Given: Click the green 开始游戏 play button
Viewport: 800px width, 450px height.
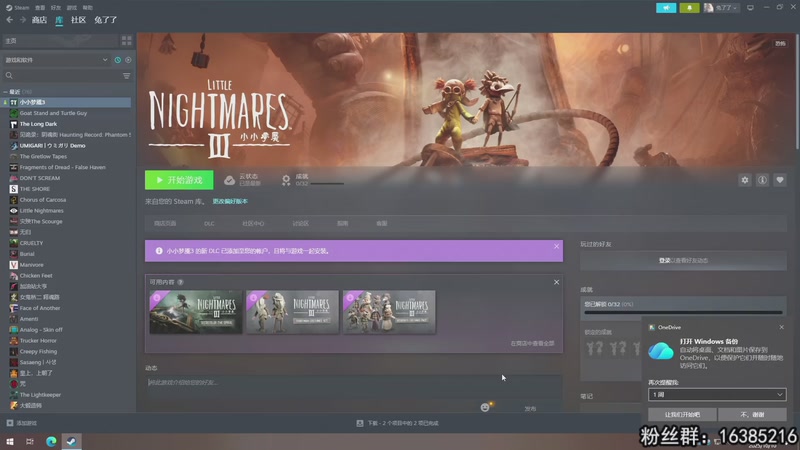Looking at the screenshot, I should [179, 180].
